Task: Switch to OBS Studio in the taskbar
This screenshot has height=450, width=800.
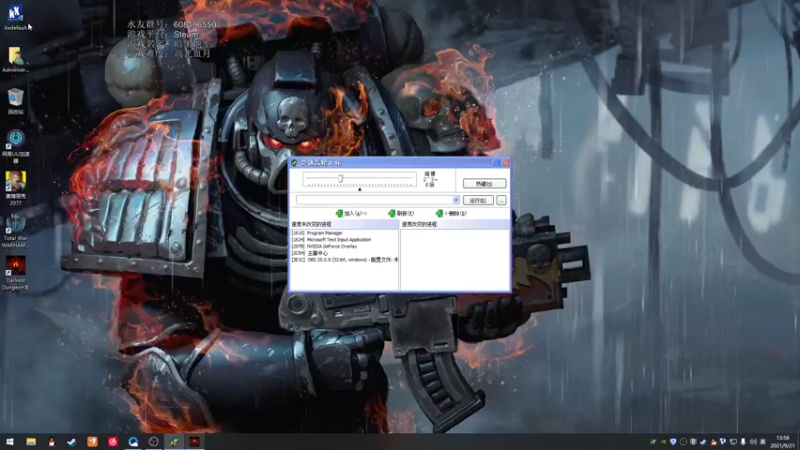Action: (x=154, y=442)
